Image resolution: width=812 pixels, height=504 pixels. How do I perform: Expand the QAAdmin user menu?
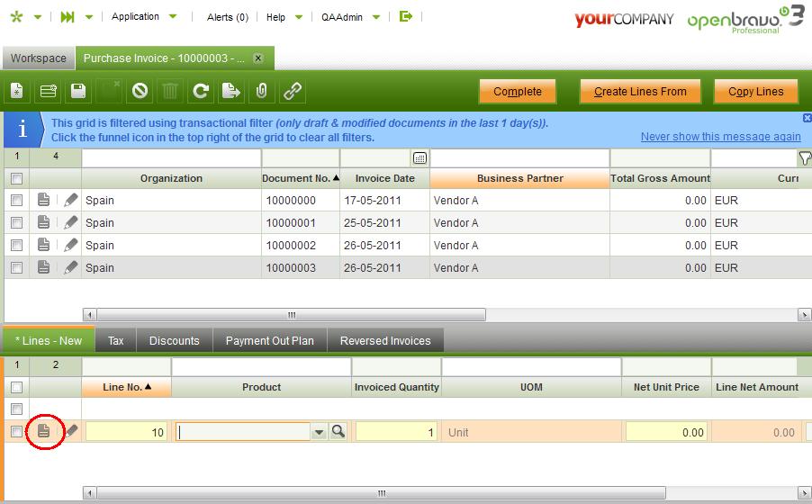pos(376,17)
